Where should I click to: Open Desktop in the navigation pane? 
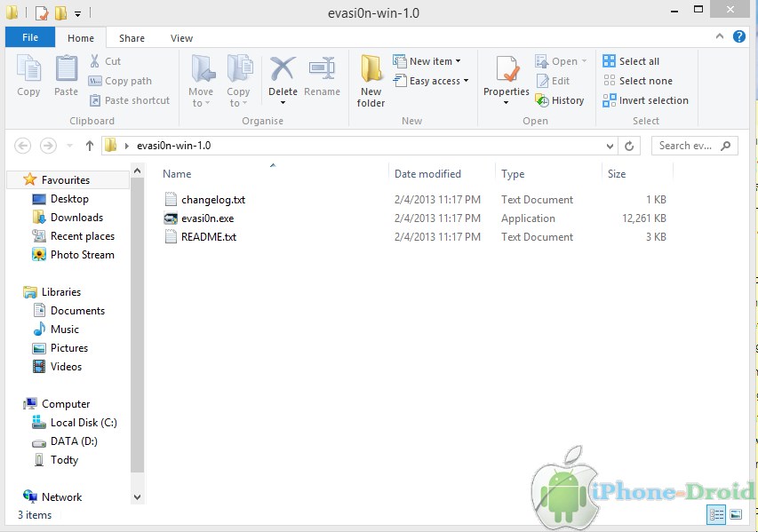[69, 199]
